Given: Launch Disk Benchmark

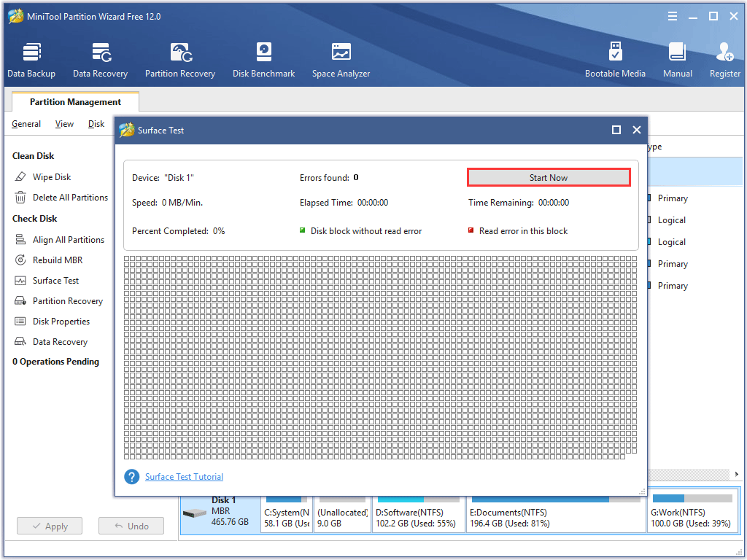Looking at the screenshot, I should pyautogui.click(x=263, y=58).
